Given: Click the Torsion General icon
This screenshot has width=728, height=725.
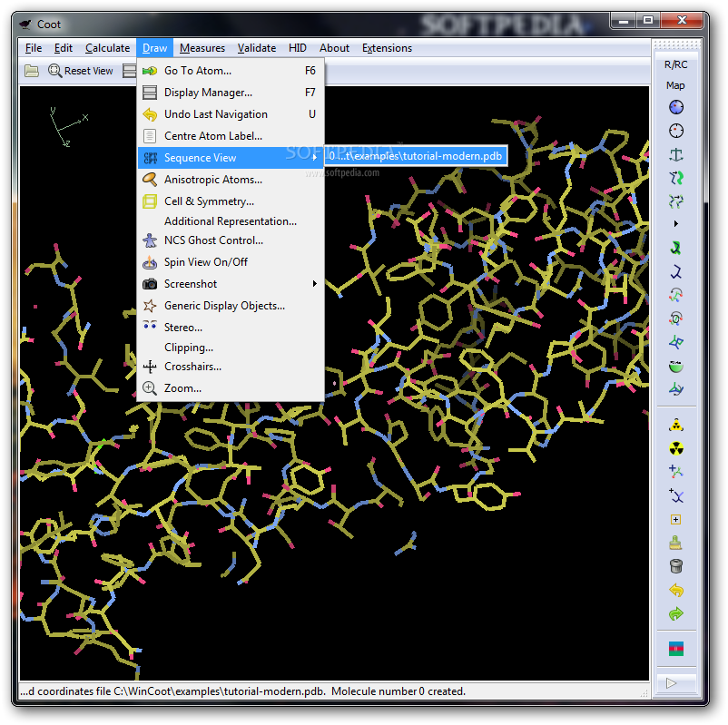Looking at the screenshot, I should pyautogui.click(x=676, y=318).
